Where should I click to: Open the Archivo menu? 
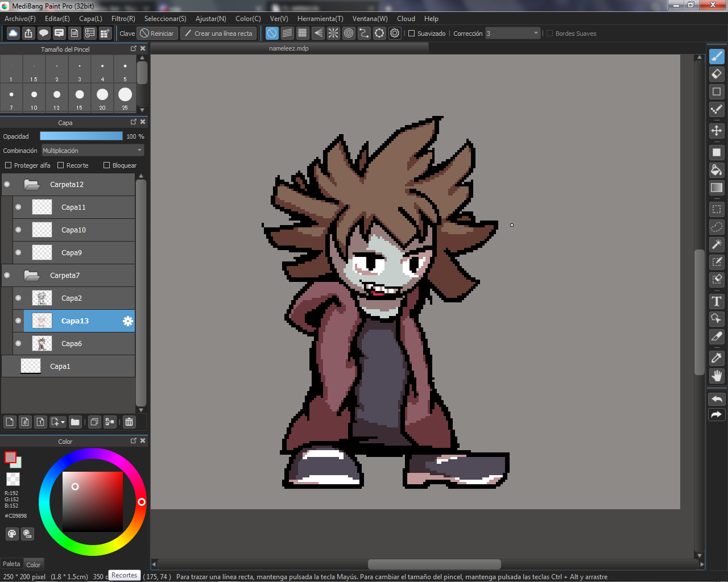tap(20, 19)
